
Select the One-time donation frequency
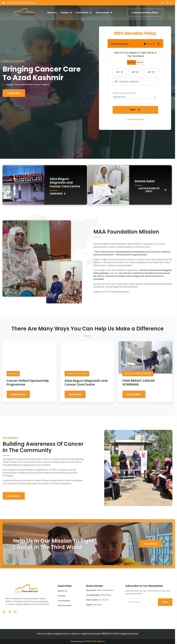131,62
